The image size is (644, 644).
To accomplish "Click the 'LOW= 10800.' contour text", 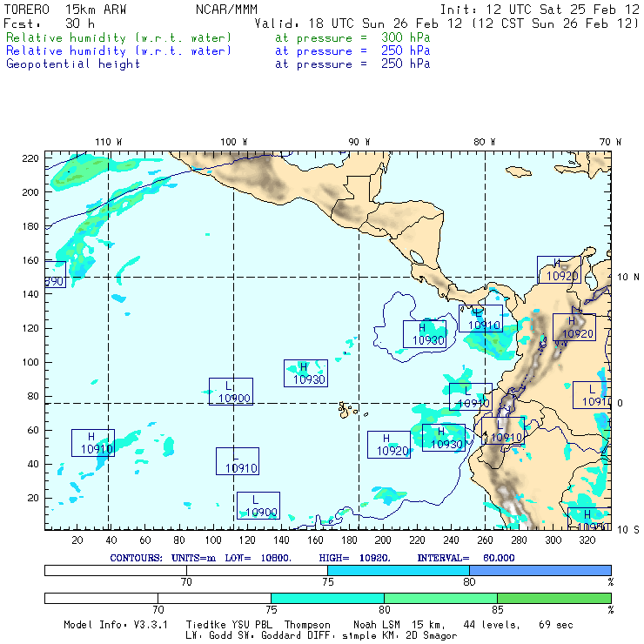I will pos(258,558).
